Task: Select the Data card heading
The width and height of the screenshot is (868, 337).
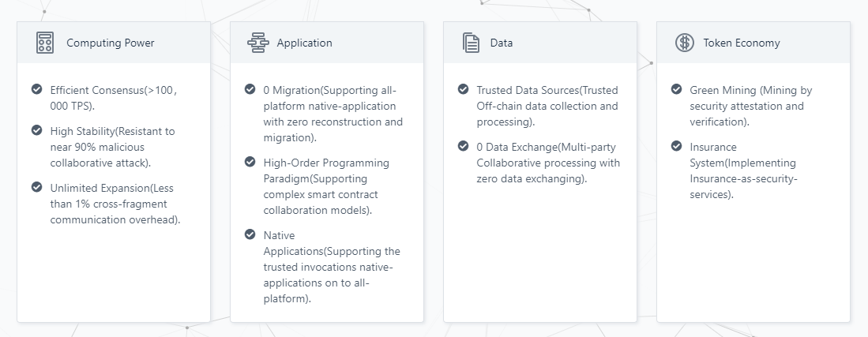Action: coord(502,43)
